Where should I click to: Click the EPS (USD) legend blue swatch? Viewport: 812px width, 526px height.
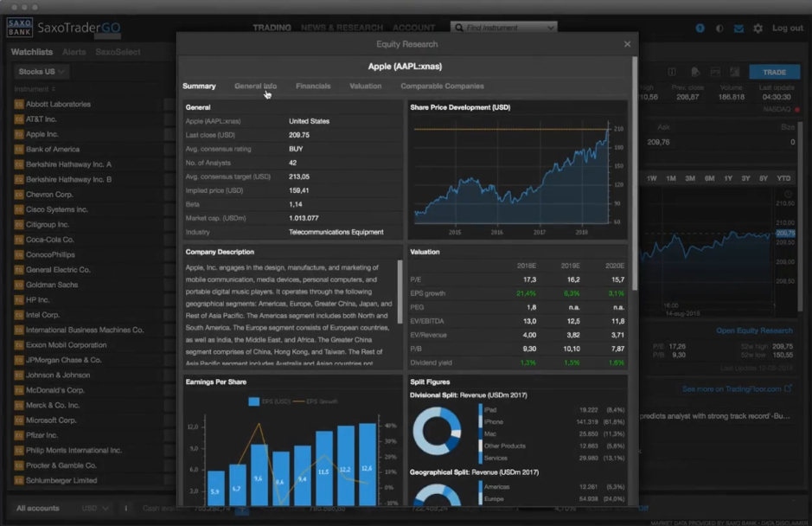click(x=253, y=401)
